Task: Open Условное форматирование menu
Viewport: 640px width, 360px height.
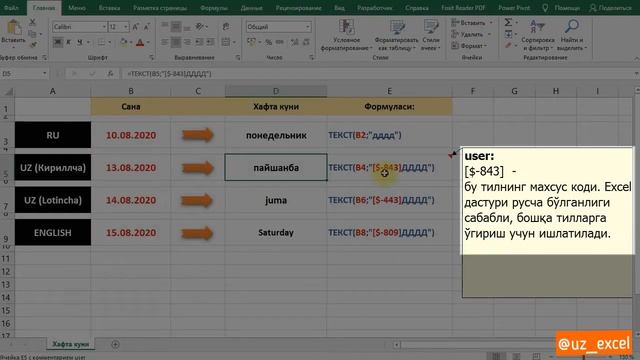Action: point(347,35)
